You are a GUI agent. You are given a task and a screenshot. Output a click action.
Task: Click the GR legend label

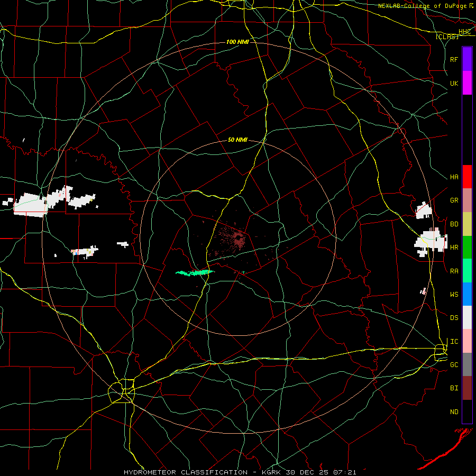[454, 200]
